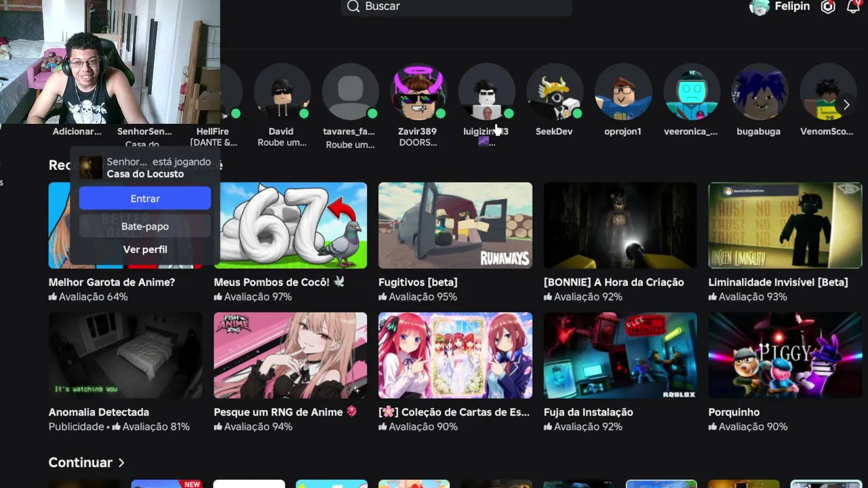The height and width of the screenshot is (488, 868).
Task: Click the SenhorSen... friend name
Action: [x=144, y=131]
